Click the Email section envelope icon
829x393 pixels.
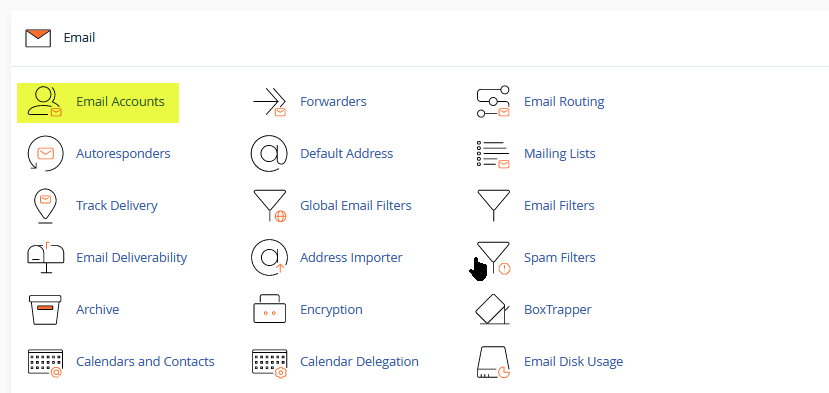[x=38, y=38]
